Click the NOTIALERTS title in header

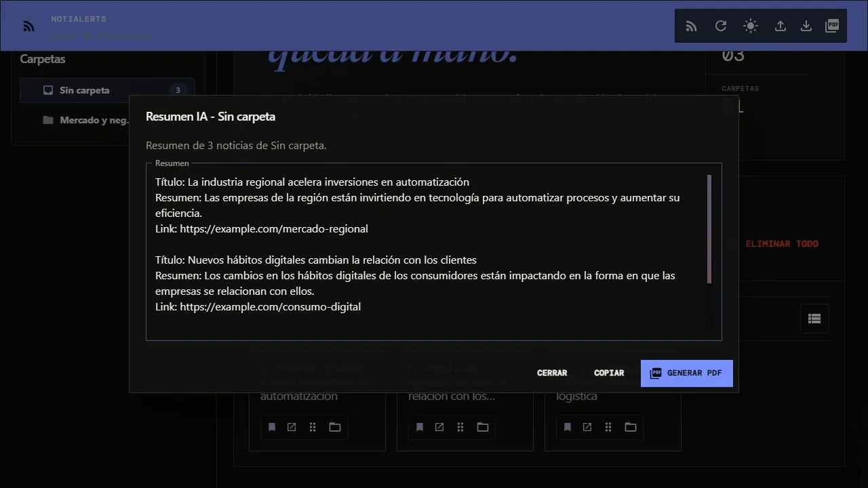(79, 19)
